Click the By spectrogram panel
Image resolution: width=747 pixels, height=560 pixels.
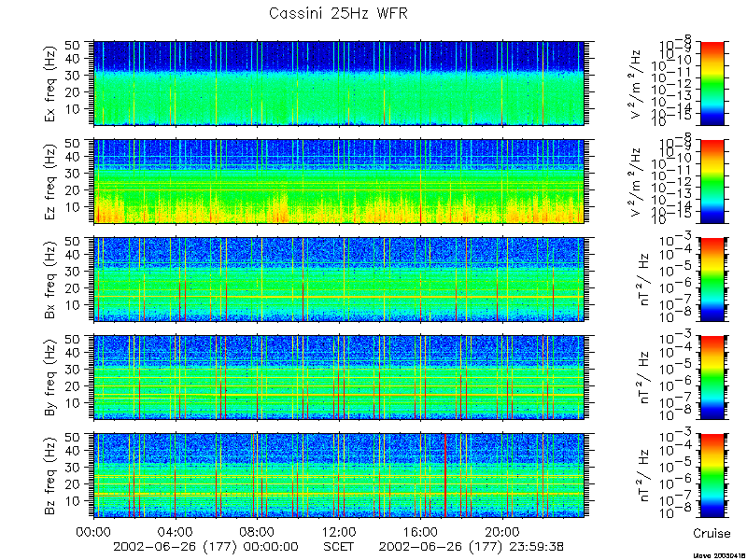[339, 378]
